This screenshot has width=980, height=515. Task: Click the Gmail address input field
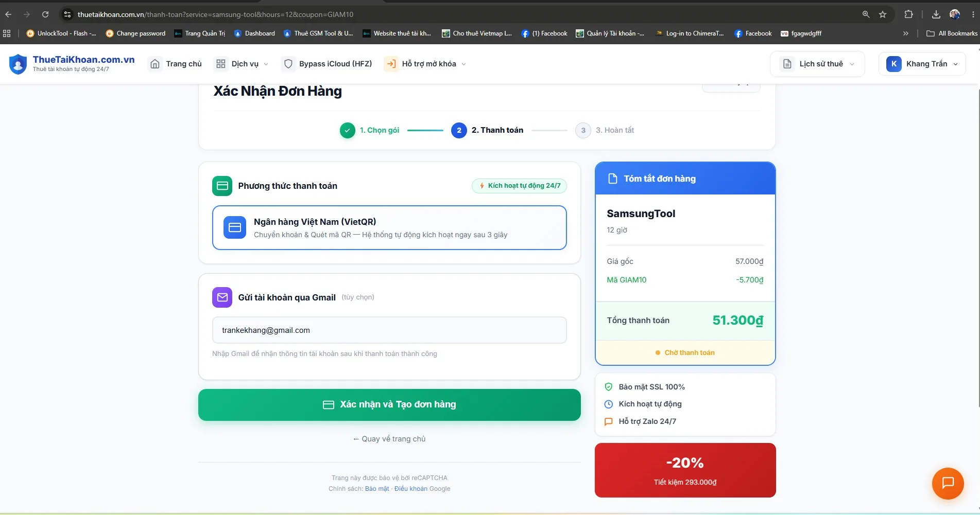[x=389, y=330]
